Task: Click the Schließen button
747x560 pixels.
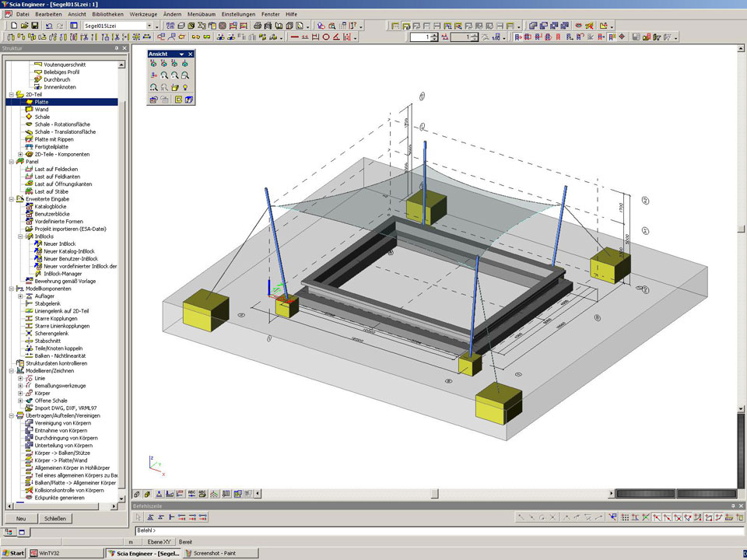Action: 55,518
